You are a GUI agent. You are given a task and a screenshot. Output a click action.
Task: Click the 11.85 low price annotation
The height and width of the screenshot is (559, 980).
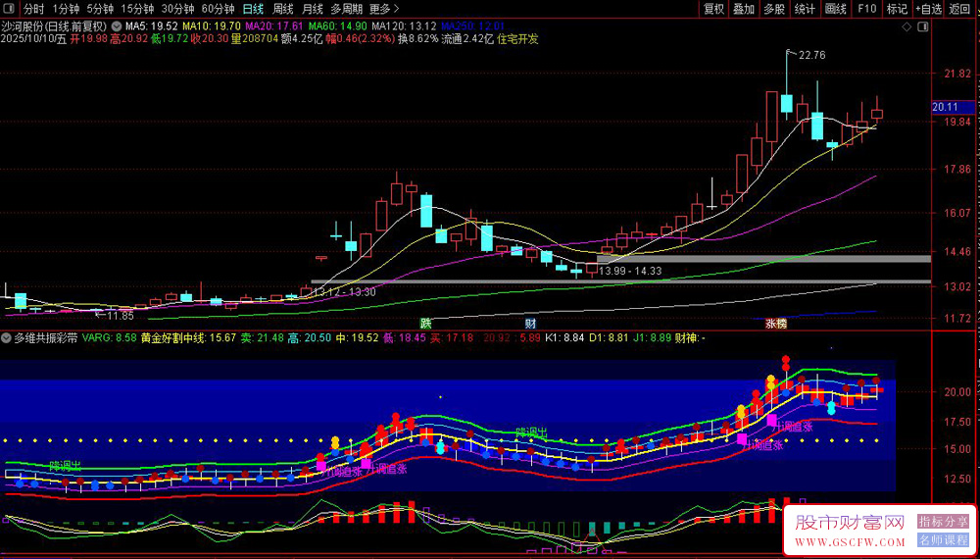(x=120, y=316)
